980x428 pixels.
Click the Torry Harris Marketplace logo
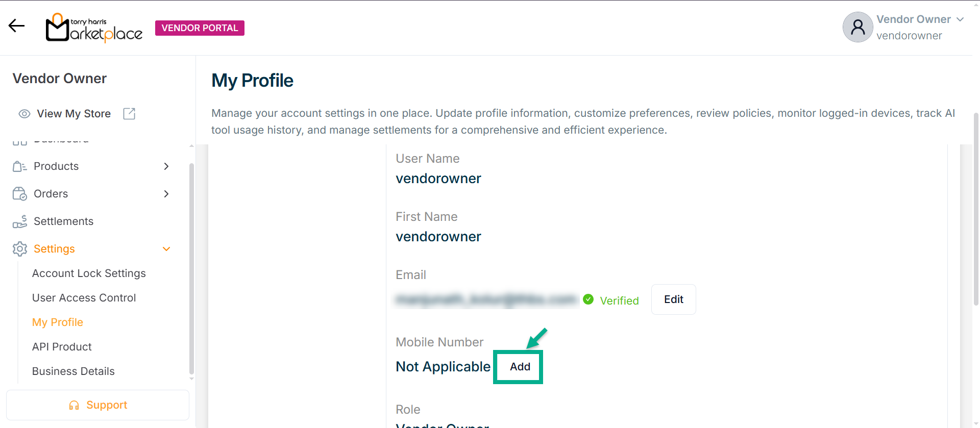(x=94, y=28)
